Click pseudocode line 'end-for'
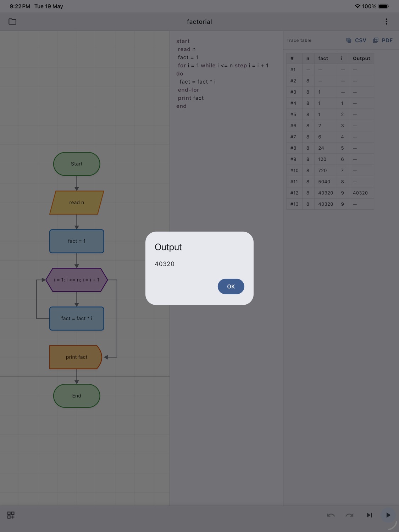 [x=188, y=90]
